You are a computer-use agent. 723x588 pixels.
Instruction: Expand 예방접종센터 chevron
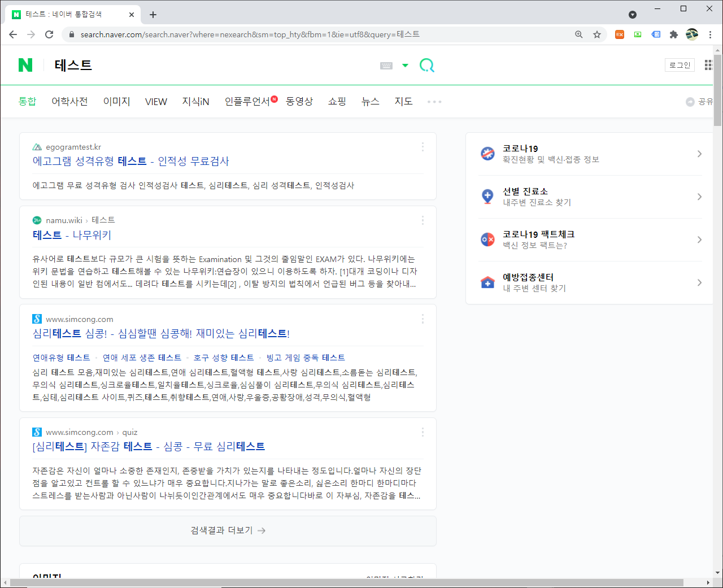point(699,282)
